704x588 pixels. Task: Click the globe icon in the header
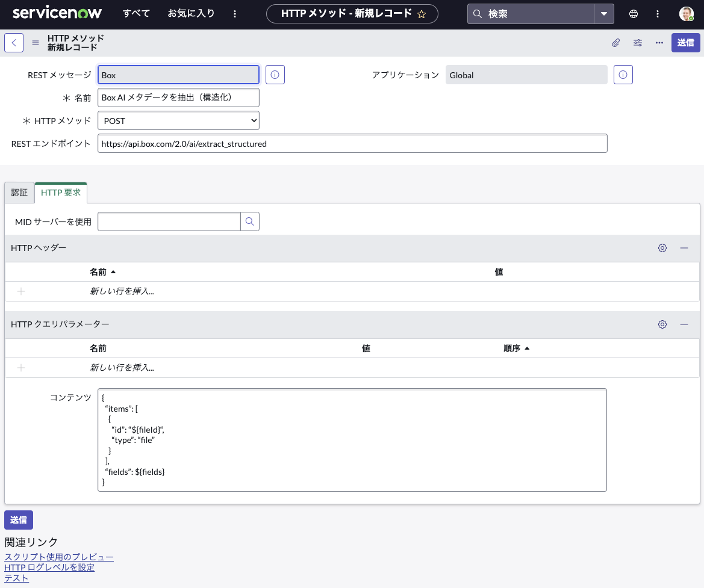click(633, 13)
